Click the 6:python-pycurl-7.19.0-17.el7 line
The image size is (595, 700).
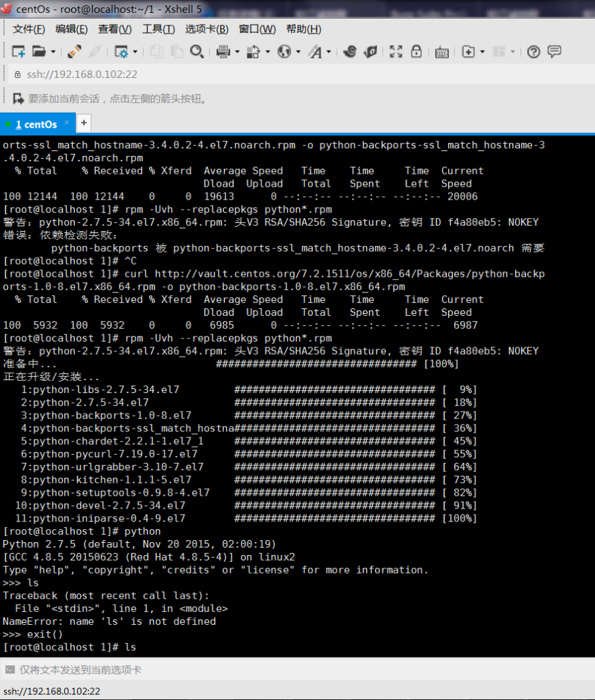[249, 454]
